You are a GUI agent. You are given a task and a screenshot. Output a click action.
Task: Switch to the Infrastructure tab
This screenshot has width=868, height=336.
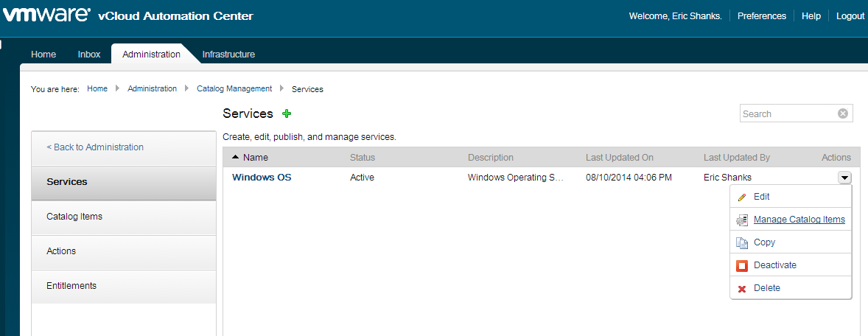pyautogui.click(x=228, y=54)
